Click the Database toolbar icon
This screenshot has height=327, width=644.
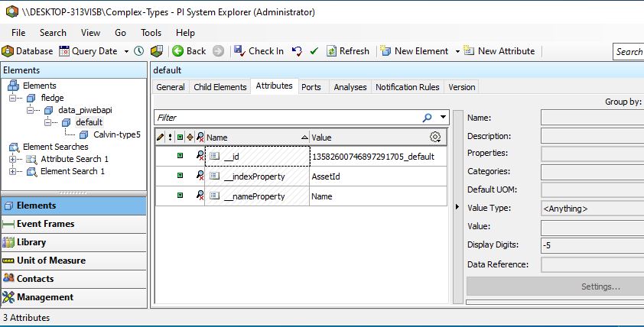tap(8, 51)
